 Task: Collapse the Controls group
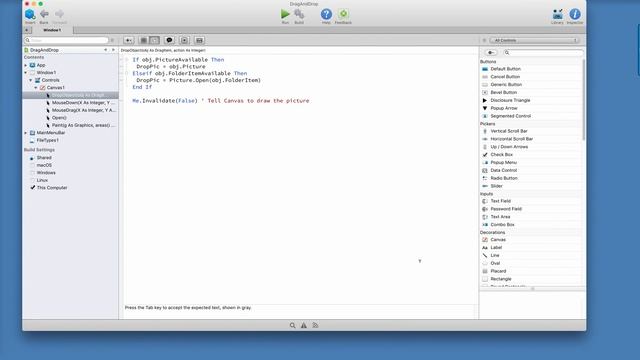31,80
